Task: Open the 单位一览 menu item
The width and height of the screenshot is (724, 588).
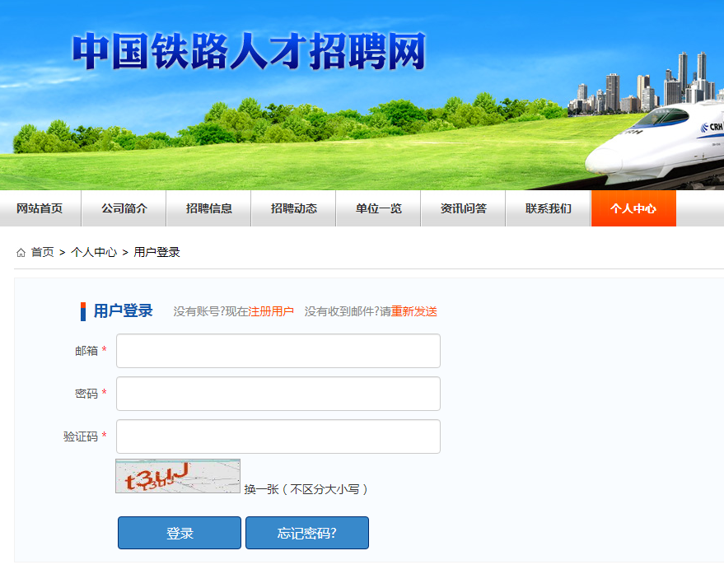Action: [x=379, y=208]
